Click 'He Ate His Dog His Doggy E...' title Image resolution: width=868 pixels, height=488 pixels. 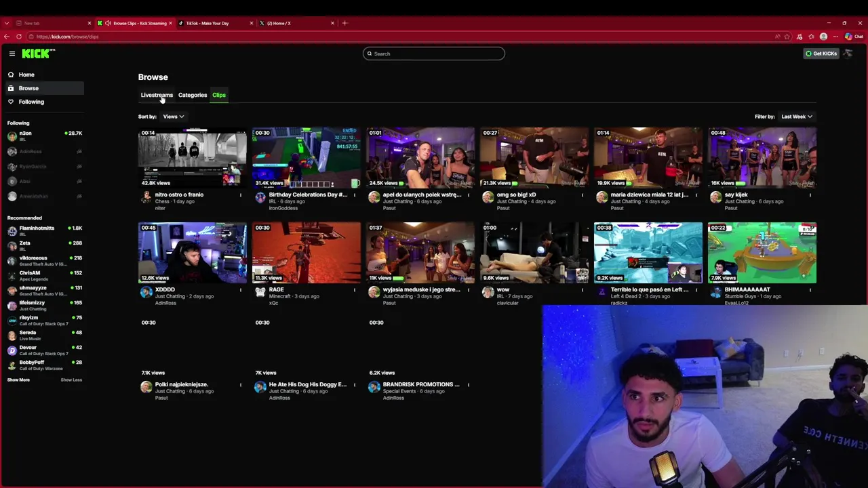(x=308, y=384)
